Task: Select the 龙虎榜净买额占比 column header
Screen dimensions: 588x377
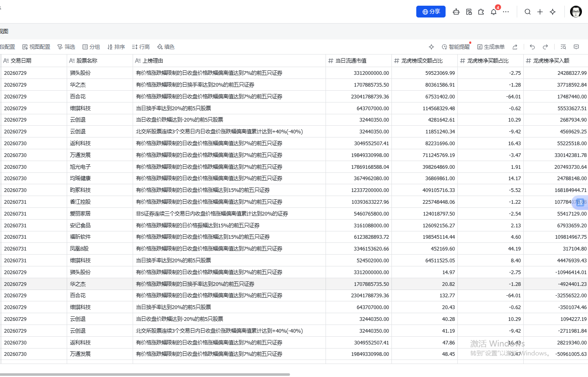Action: coord(490,61)
